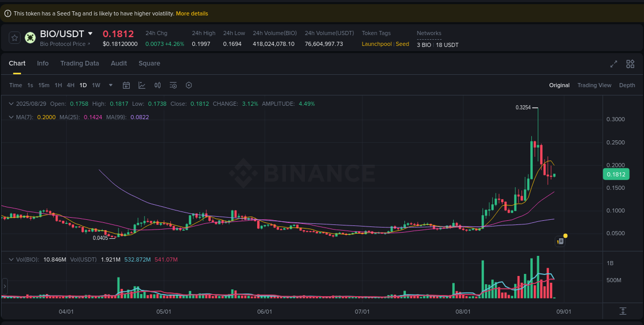Click the More details link

192,13
